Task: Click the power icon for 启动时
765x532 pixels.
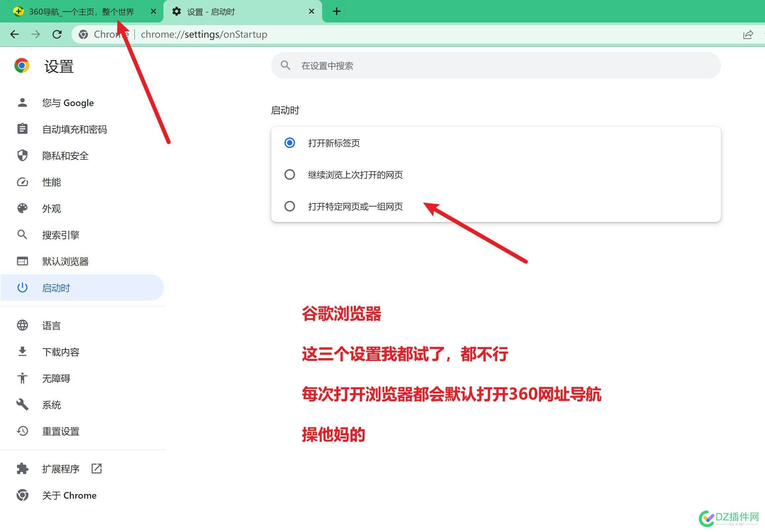Action: [x=22, y=287]
